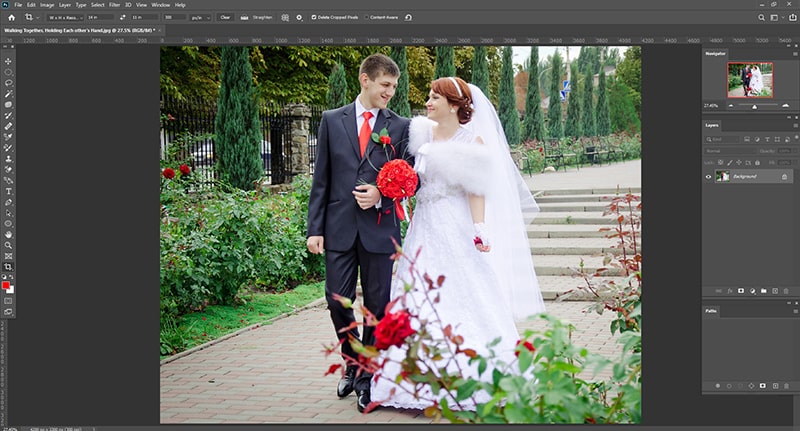Select the Hand tool
The image size is (800, 431).
[8, 235]
